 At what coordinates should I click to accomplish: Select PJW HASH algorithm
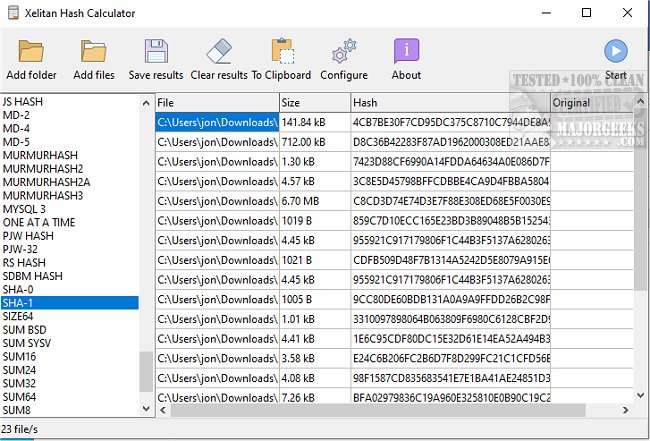pos(28,236)
